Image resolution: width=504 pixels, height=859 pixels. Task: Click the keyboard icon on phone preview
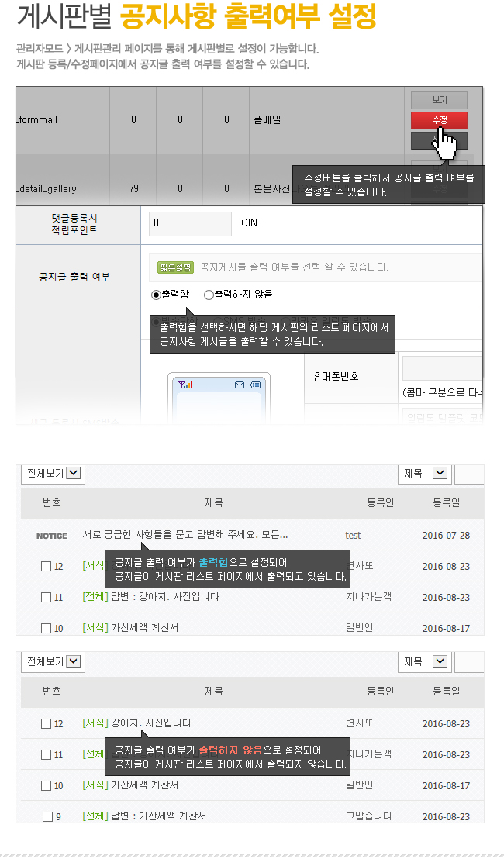(255, 385)
